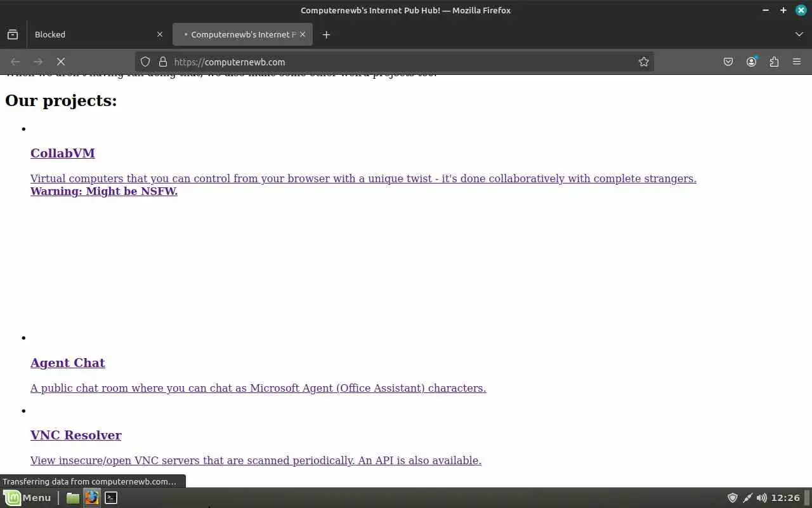Screen dimensions: 812x508
Task: Launch the file manager from taskbar
Action: coord(73,498)
